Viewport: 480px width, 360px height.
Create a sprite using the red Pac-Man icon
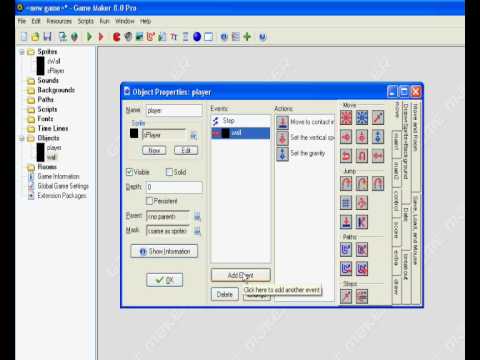pos(116,36)
